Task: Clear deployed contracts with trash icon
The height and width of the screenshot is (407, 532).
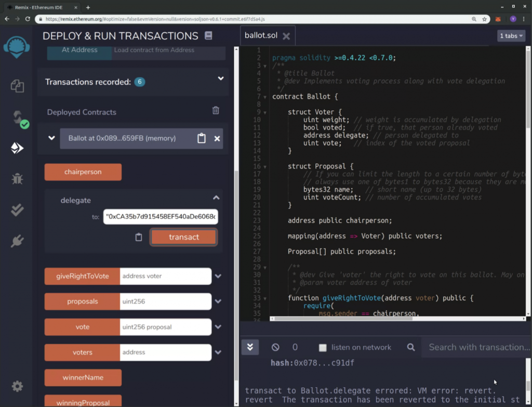Action: (216, 110)
